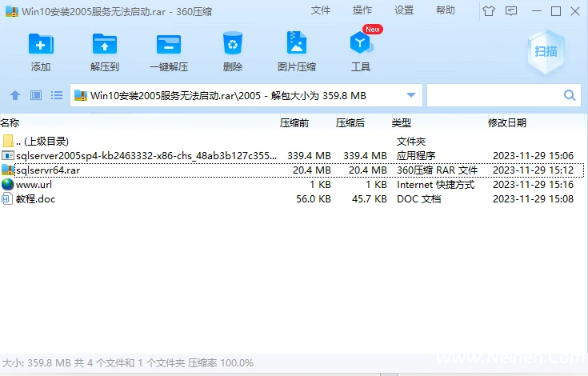Click the 一键解压 one-click extract icon
The width and height of the screenshot is (588, 376).
[x=169, y=44]
